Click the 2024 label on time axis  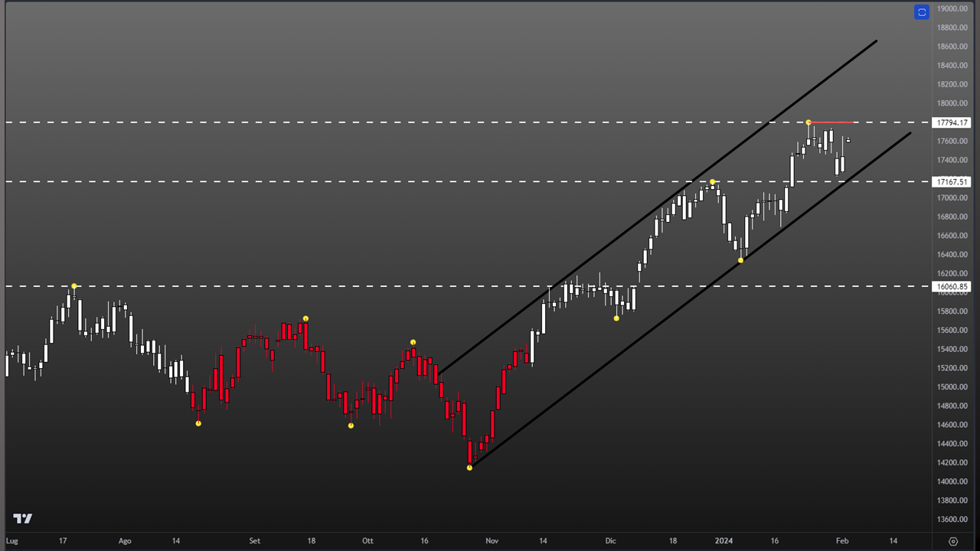[724, 541]
